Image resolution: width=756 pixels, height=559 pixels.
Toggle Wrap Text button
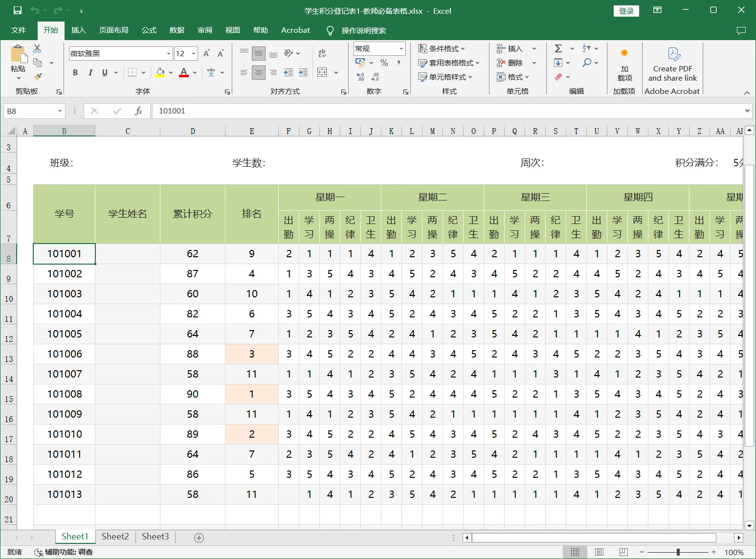click(x=322, y=53)
